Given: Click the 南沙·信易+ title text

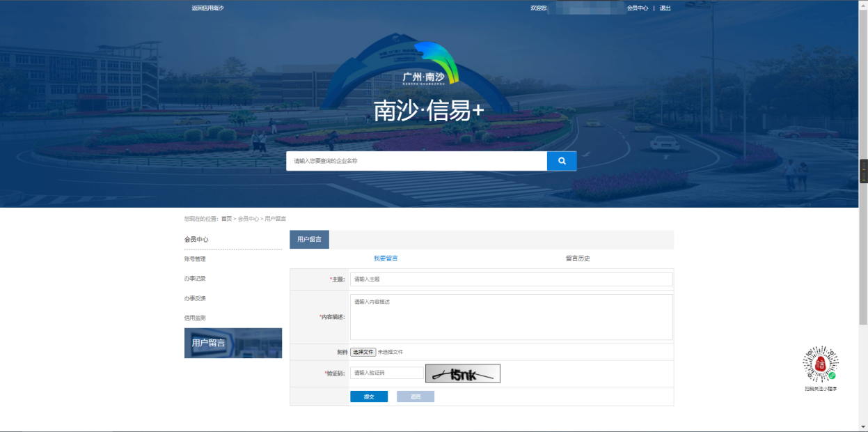Looking at the screenshot, I should pos(429,111).
